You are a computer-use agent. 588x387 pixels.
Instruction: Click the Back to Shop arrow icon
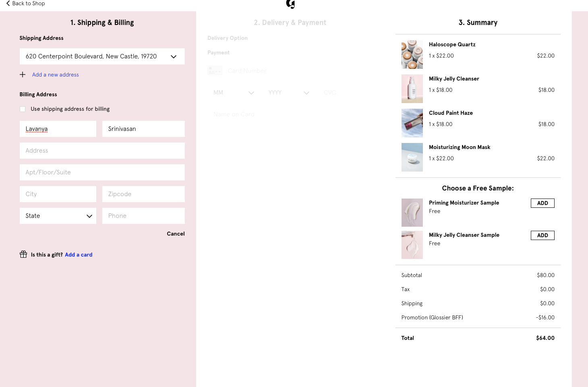(x=8, y=3)
